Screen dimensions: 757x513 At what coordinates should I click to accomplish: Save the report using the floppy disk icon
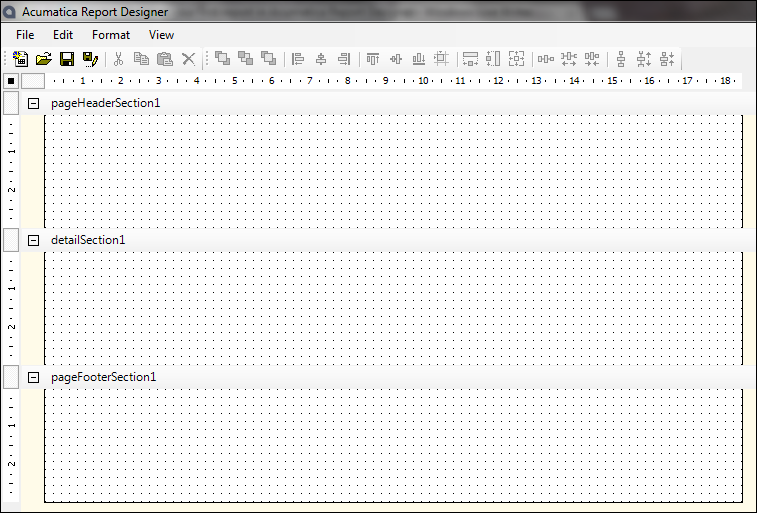pos(67,59)
